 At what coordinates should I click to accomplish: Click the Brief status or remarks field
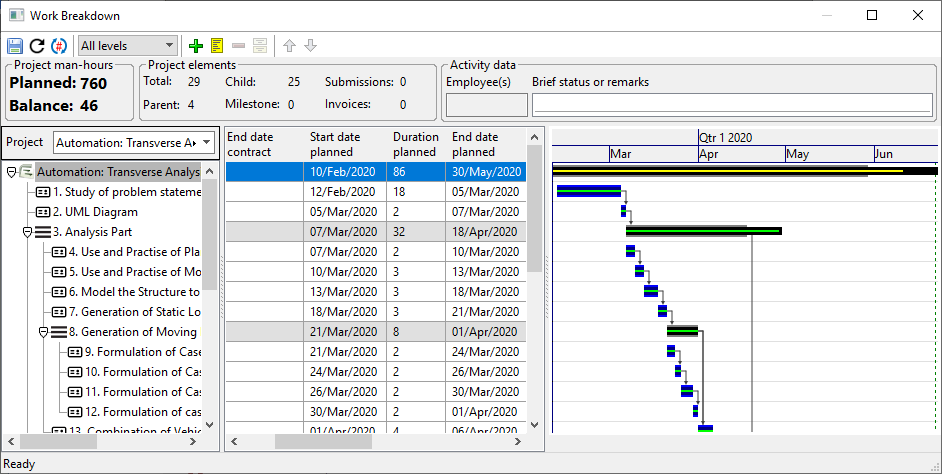click(x=732, y=104)
